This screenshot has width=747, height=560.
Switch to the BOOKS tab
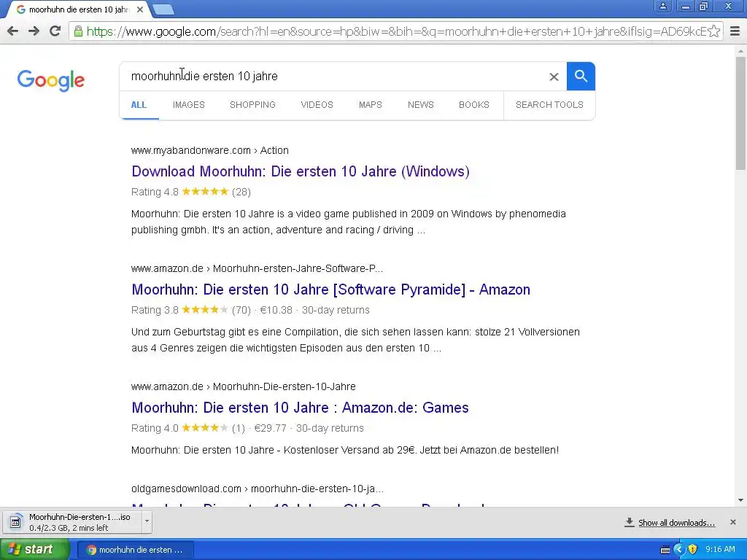click(x=474, y=105)
